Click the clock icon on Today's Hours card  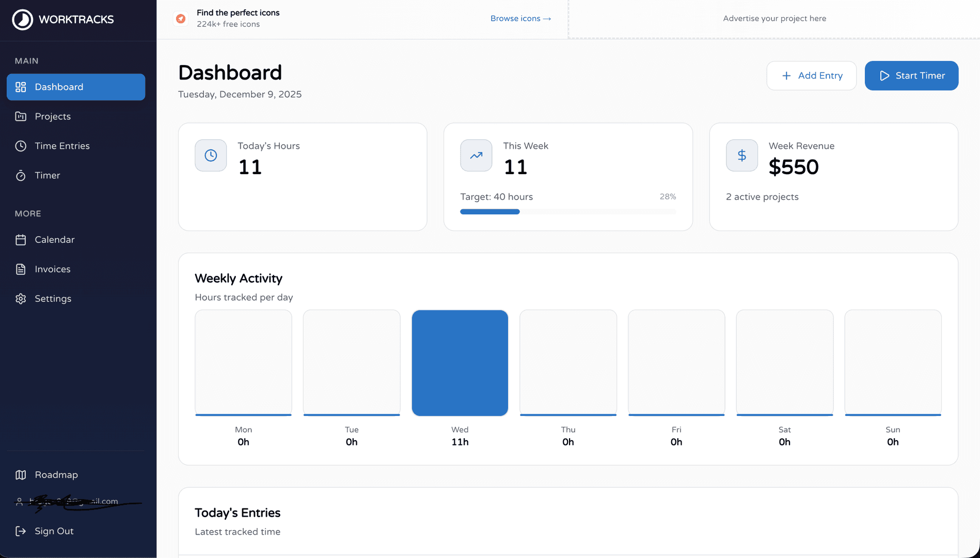[210, 155]
